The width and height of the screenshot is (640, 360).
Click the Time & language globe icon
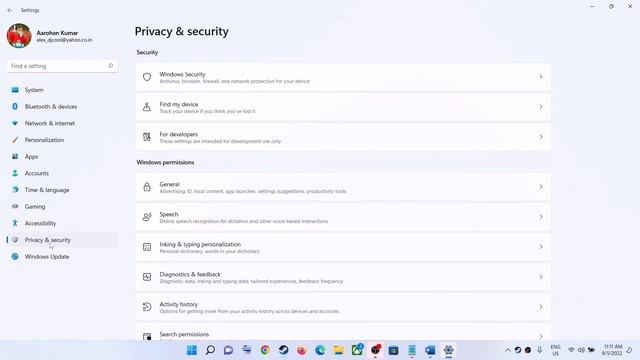click(15, 190)
